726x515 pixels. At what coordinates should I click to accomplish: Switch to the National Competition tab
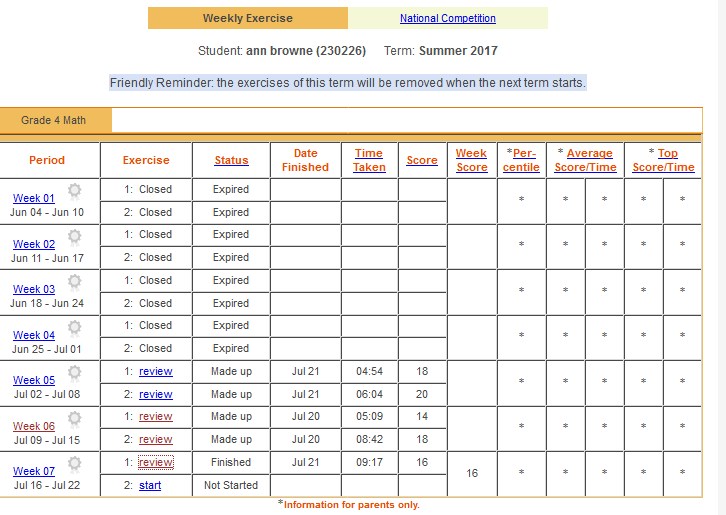pos(448,18)
